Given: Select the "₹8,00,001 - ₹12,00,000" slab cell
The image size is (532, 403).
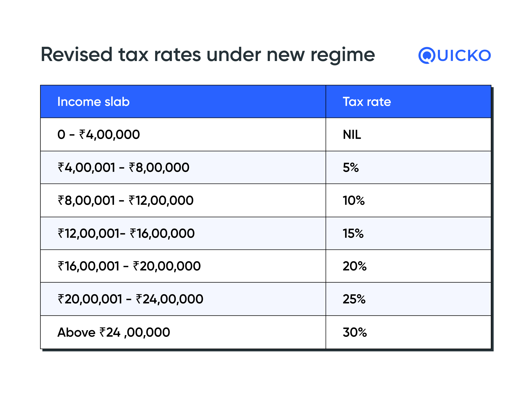Looking at the screenshot, I should pos(126,200).
